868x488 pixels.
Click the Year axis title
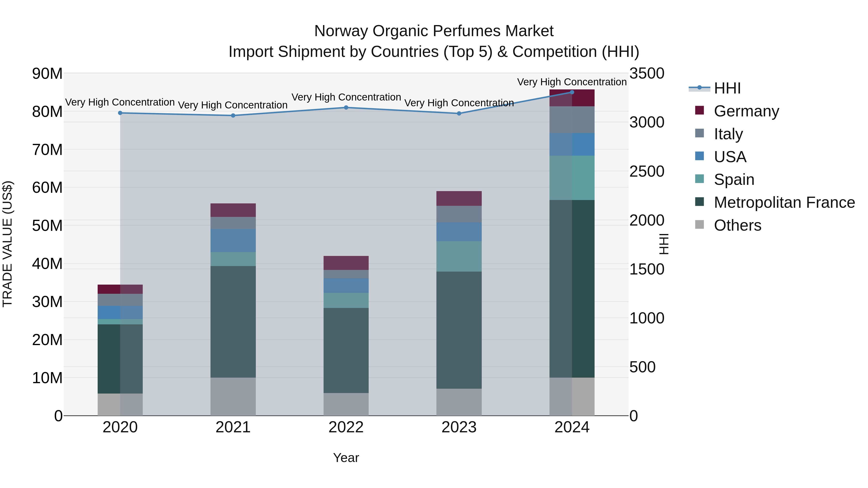click(x=346, y=458)
